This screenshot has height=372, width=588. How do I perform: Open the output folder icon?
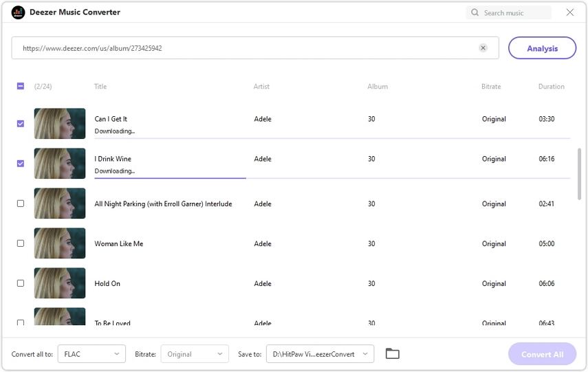pos(392,353)
